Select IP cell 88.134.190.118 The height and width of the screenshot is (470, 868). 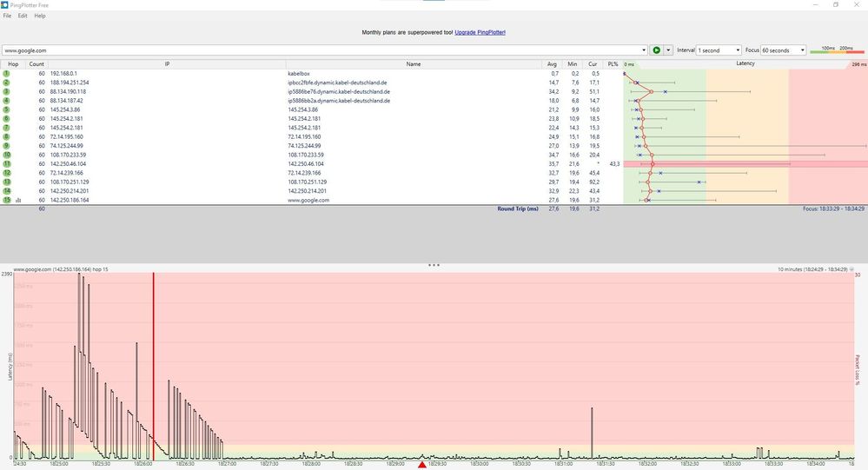(68, 91)
